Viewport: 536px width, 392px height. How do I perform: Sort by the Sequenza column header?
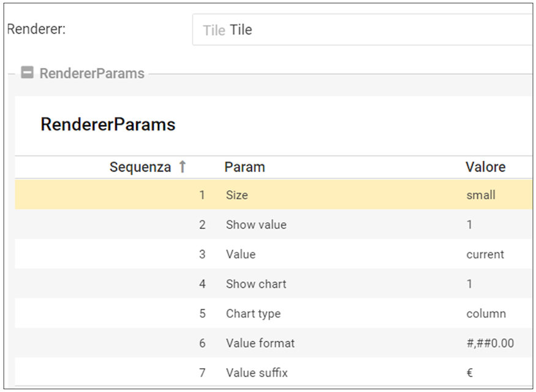click(x=140, y=167)
